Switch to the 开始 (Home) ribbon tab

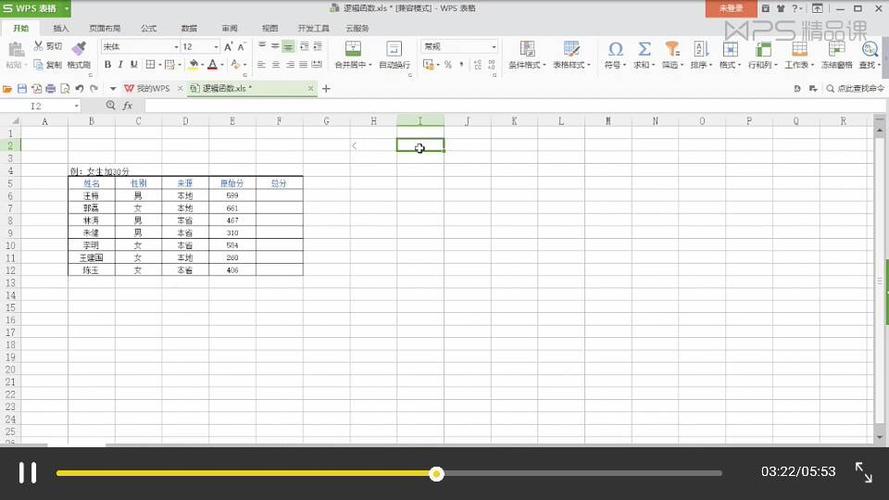click(x=20, y=28)
